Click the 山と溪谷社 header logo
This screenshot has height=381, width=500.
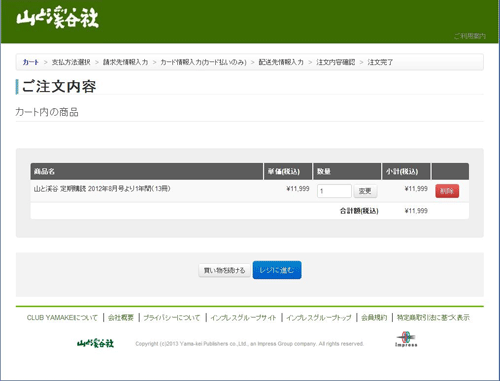click(57, 17)
